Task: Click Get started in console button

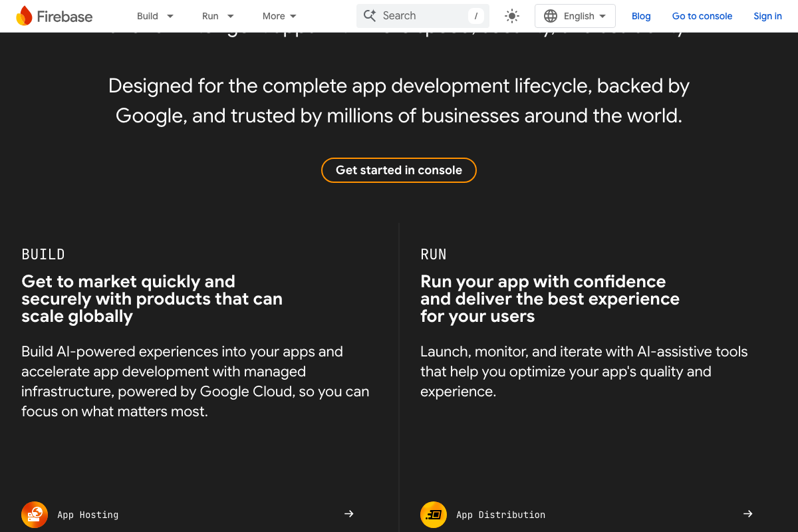Action: pos(399,170)
